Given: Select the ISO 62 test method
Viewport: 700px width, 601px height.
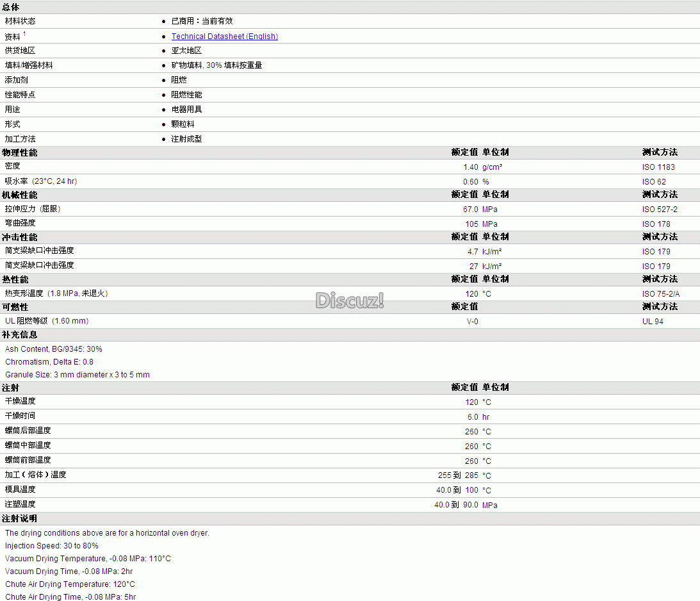Looking at the screenshot, I should point(654,182).
